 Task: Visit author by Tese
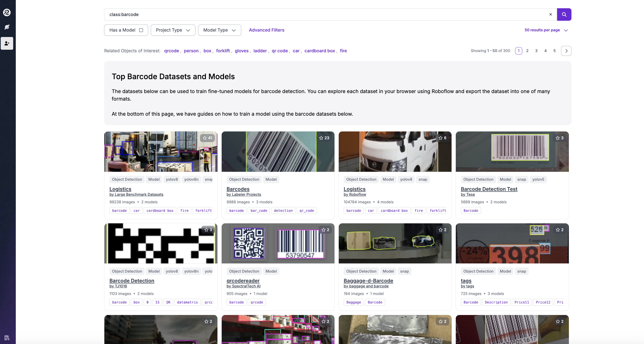pos(468,194)
